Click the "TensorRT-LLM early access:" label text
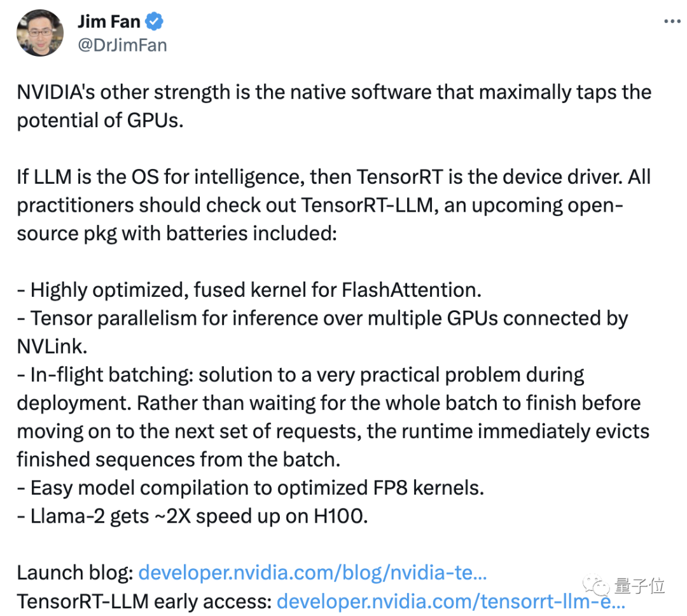 tap(144, 601)
